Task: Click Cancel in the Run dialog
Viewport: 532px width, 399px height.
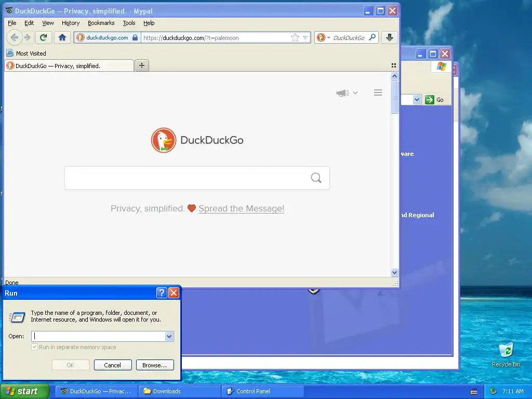Action: coord(113,365)
